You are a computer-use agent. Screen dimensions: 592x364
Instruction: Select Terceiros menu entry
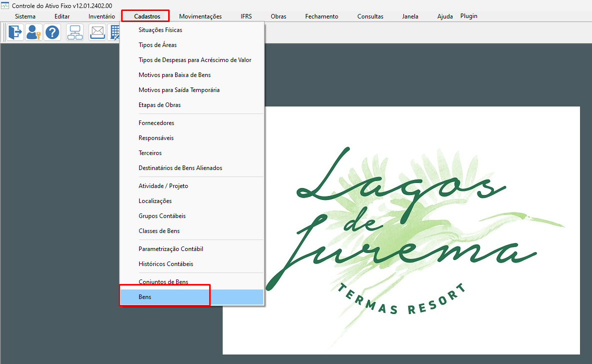192,153
